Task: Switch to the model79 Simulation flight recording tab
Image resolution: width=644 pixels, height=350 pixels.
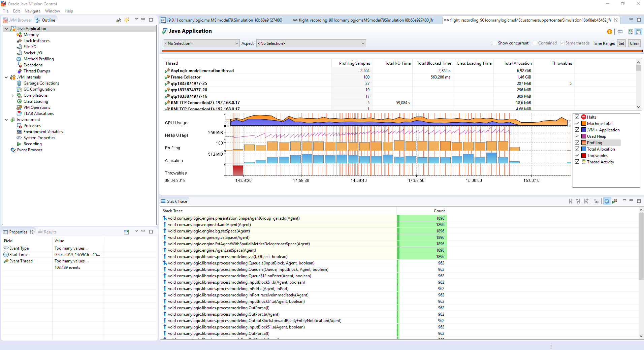Action: 363,20
